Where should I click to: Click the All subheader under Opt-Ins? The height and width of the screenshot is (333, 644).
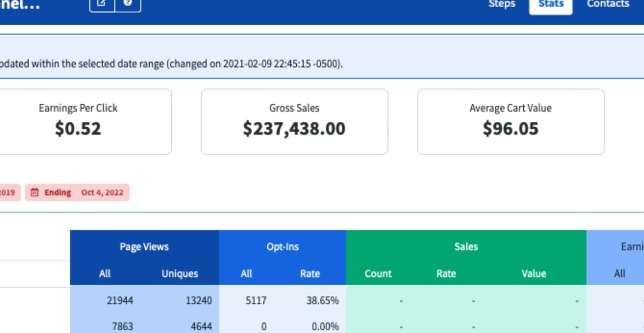pos(246,273)
